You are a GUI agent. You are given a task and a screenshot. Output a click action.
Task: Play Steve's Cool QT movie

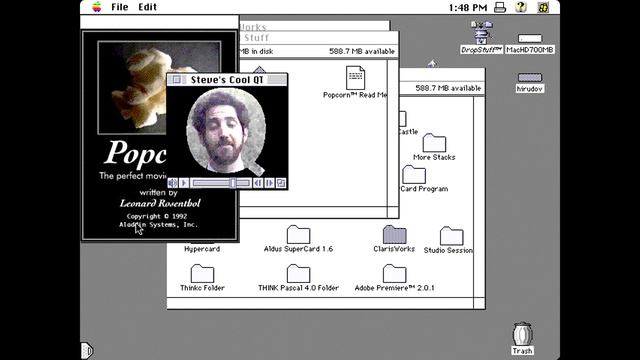[184, 183]
